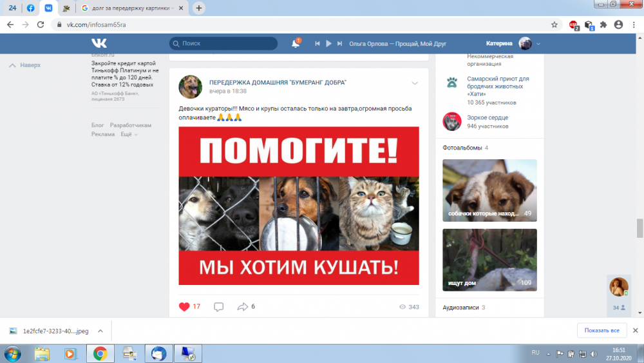Open Windows Explorer from taskbar

(42, 353)
